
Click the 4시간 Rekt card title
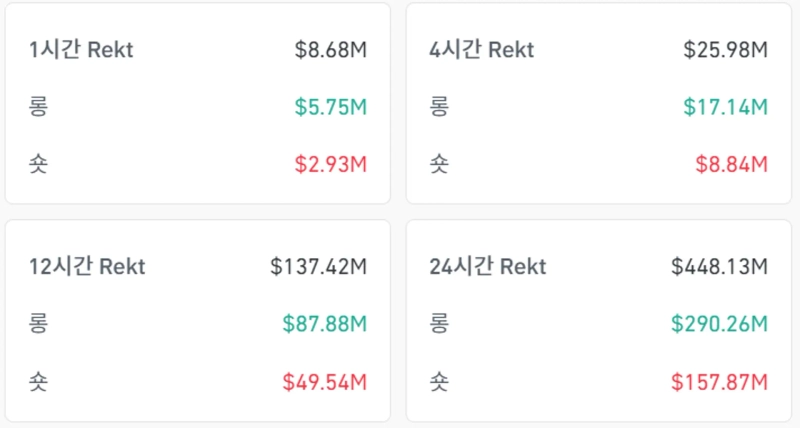(481, 49)
